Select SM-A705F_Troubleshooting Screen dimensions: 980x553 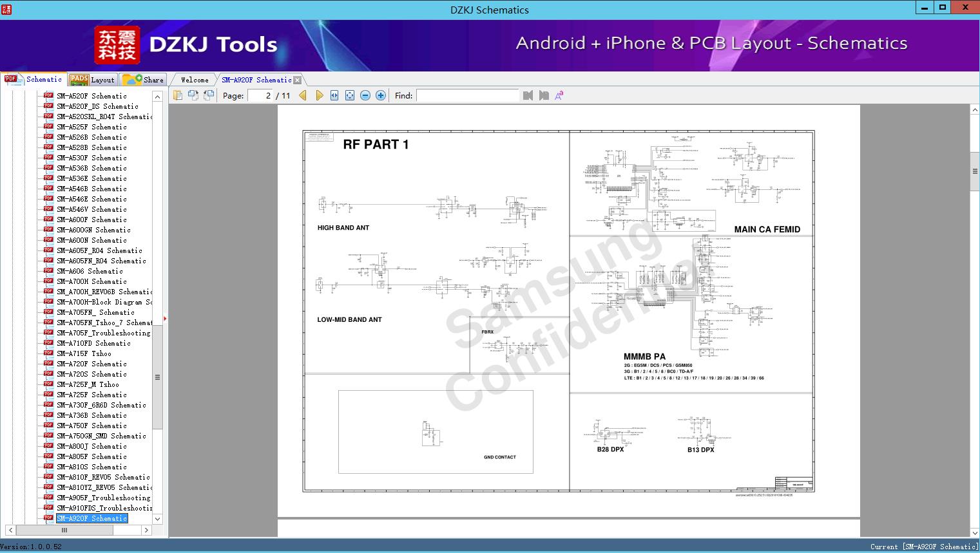tap(103, 333)
